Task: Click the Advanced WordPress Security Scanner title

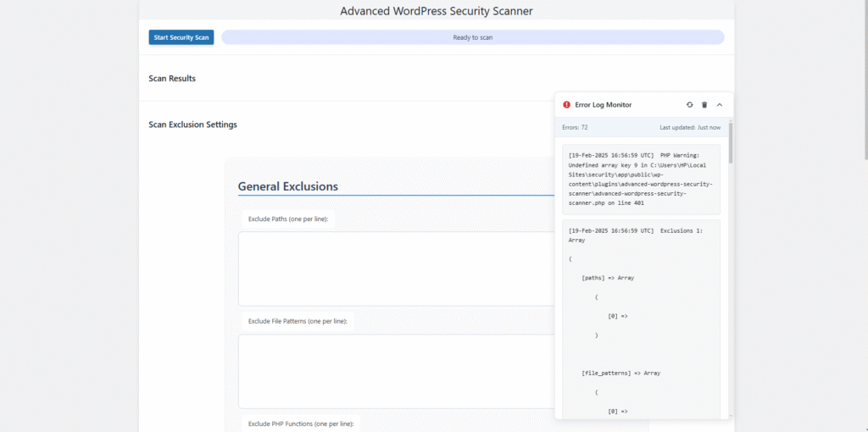Action: pos(437,11)
